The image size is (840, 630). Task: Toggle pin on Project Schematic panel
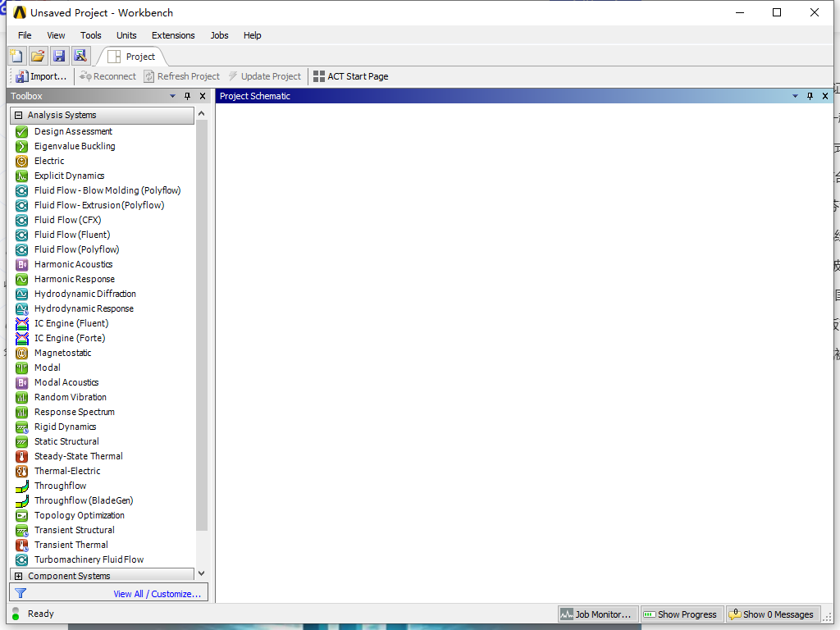pyautogui.click(x=810, y=96)
